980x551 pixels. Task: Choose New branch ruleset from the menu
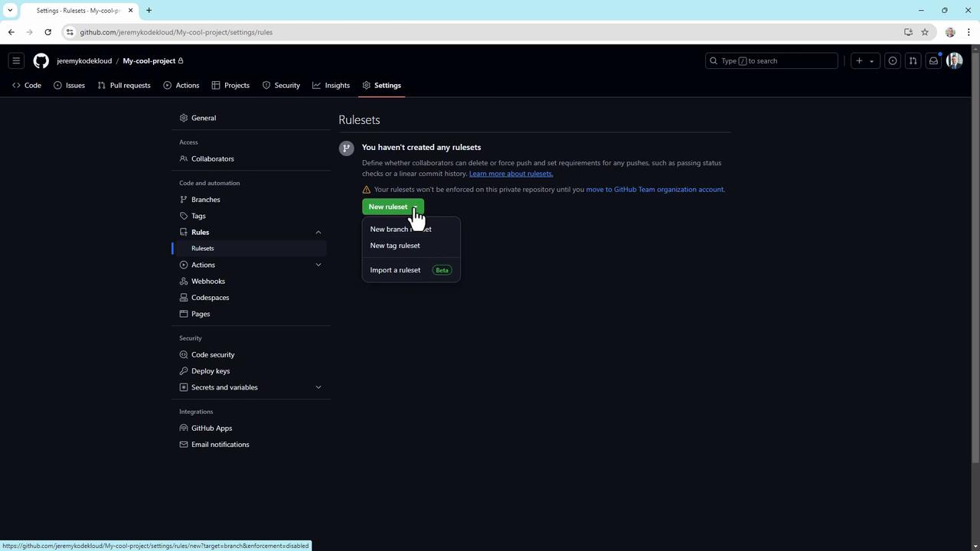click(411, 230)
